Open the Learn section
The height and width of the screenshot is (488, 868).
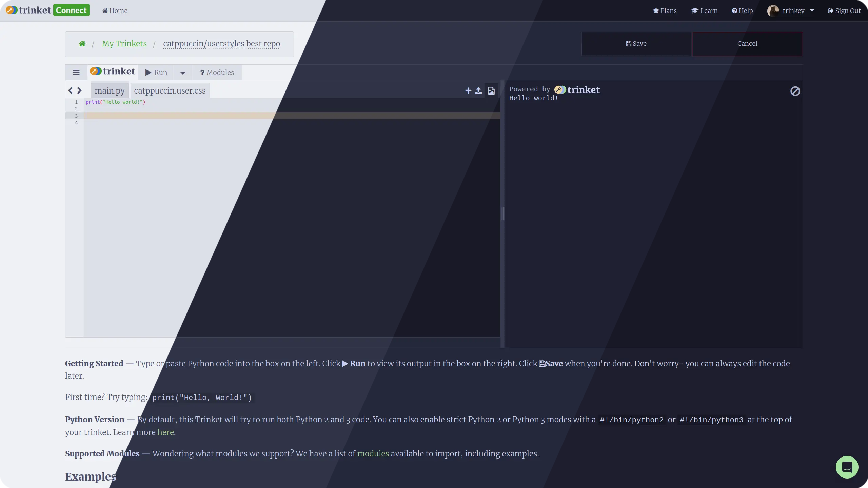point(705,11)
